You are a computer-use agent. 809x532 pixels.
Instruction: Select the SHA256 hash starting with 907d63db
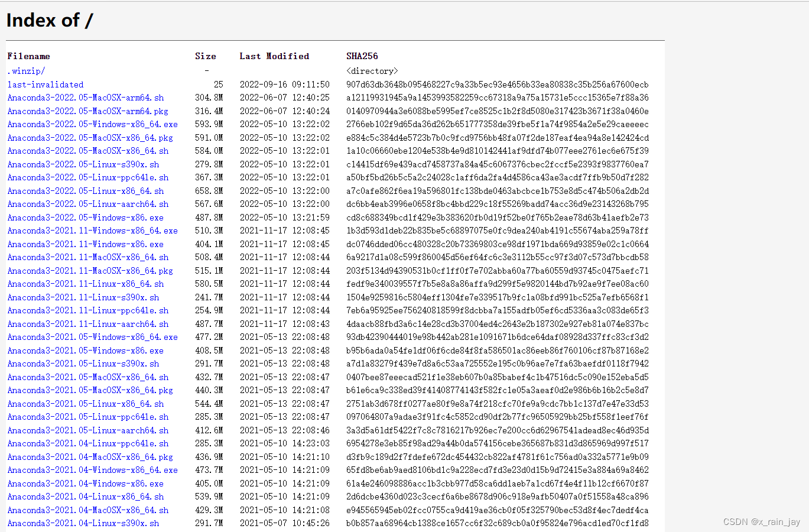(498, 85)
